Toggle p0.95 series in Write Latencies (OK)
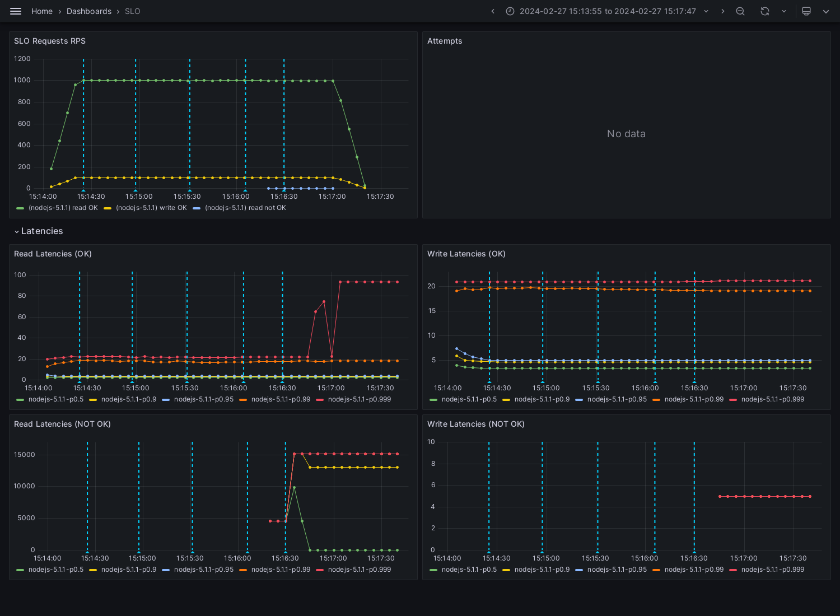 tap(617, 399)
